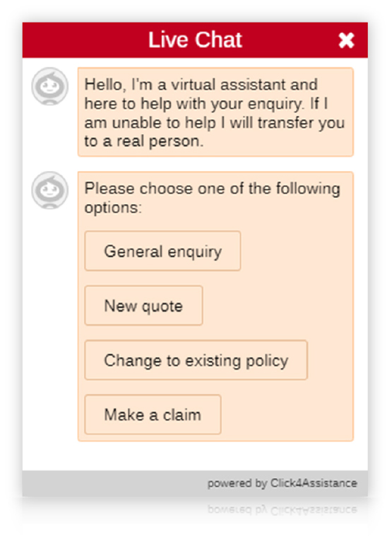392x539 pixels.
Task: Click the Live Chat header title
Action: pos(195,40)
